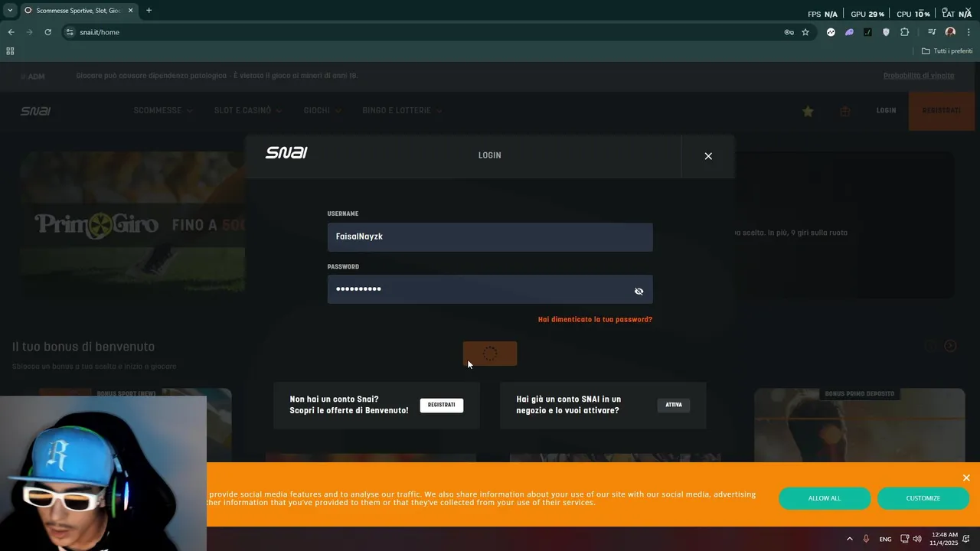Show hidden system tray icons

(849, 539)
